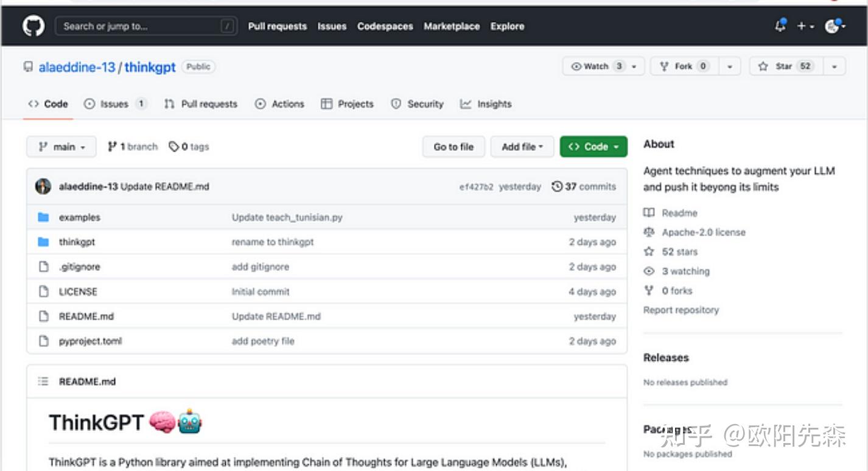View 0 forks in About sidebar
This screenshot has width=868, height=471.
click(677, 291)
